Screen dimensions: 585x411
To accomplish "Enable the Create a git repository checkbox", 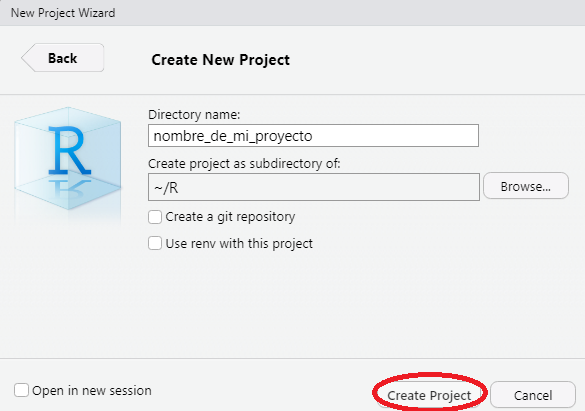I will coord(155,217).
